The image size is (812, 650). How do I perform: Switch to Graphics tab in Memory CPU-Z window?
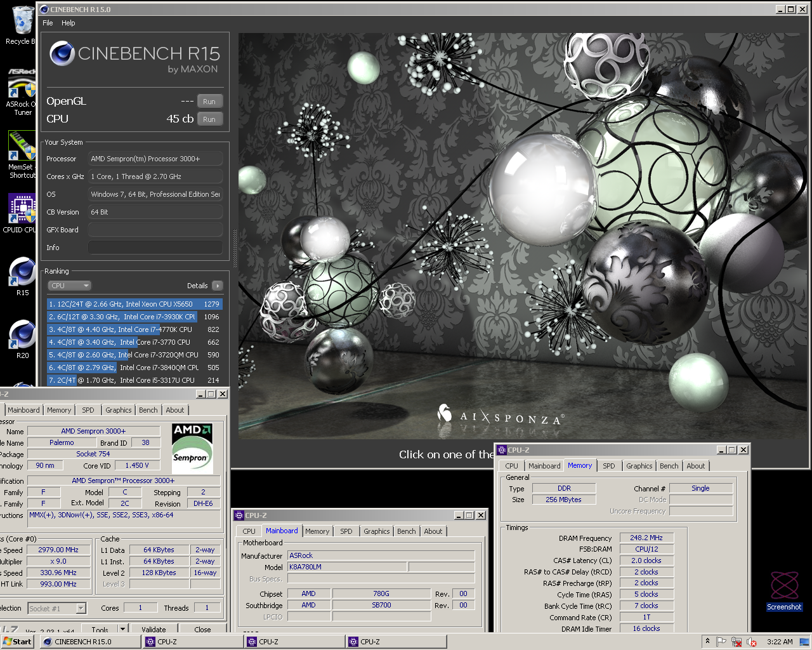click(x=639, y=466)
